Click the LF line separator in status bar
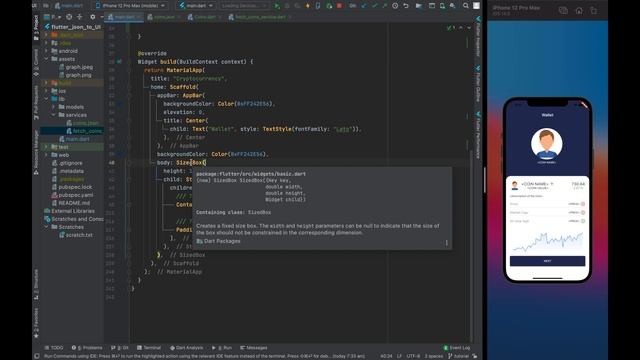This screenshot has width=640, height=360. (x=399, y=356)
